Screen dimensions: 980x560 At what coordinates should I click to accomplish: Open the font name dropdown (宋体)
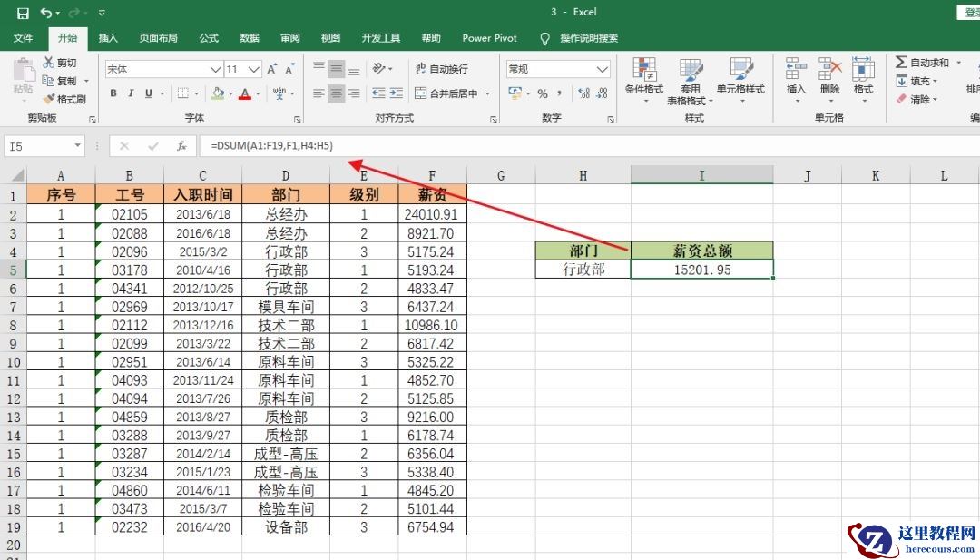(x=215, y=69)
